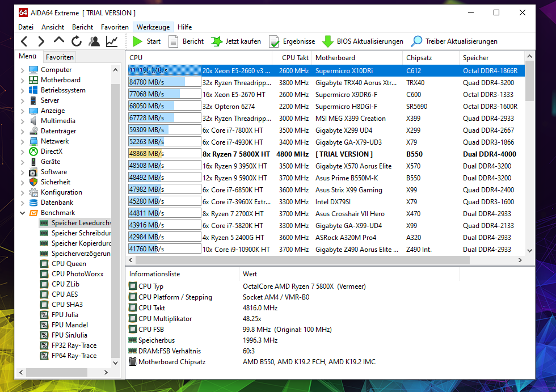Image resolution: width=556 pixels, height=392 pixels.
Task: Expand the Computer tree node
Action: 22,70
